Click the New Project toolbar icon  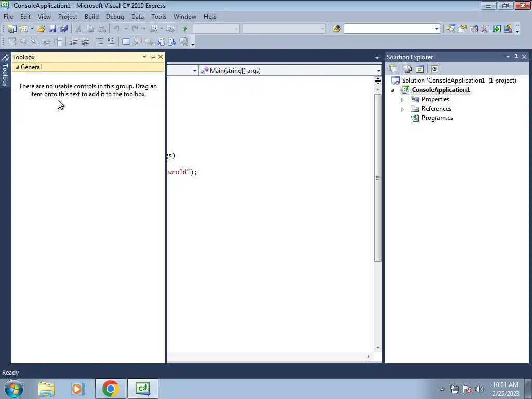pos(12,29)
